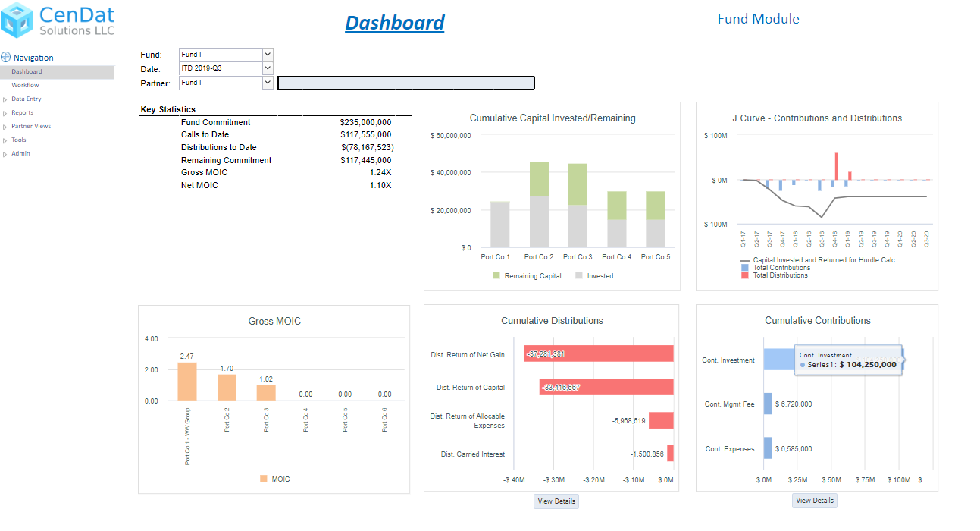The height and width of the screenshot is (531, 980).
Task: Open the Date dropdown showing ITD 2019-Q3
Action: click(x=267, y=68)
